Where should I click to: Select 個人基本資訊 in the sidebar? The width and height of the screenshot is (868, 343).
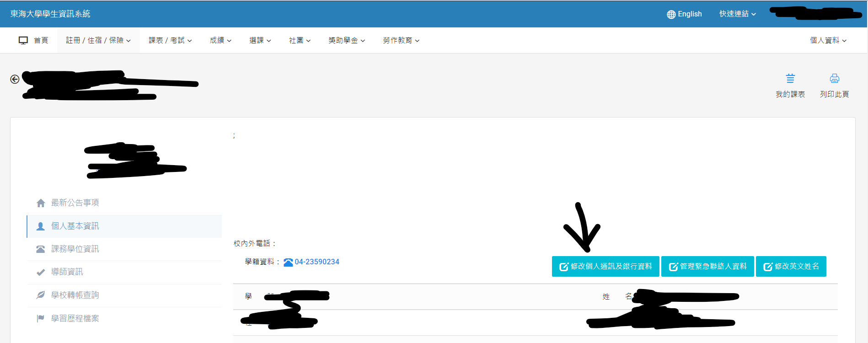pos(124,226)
